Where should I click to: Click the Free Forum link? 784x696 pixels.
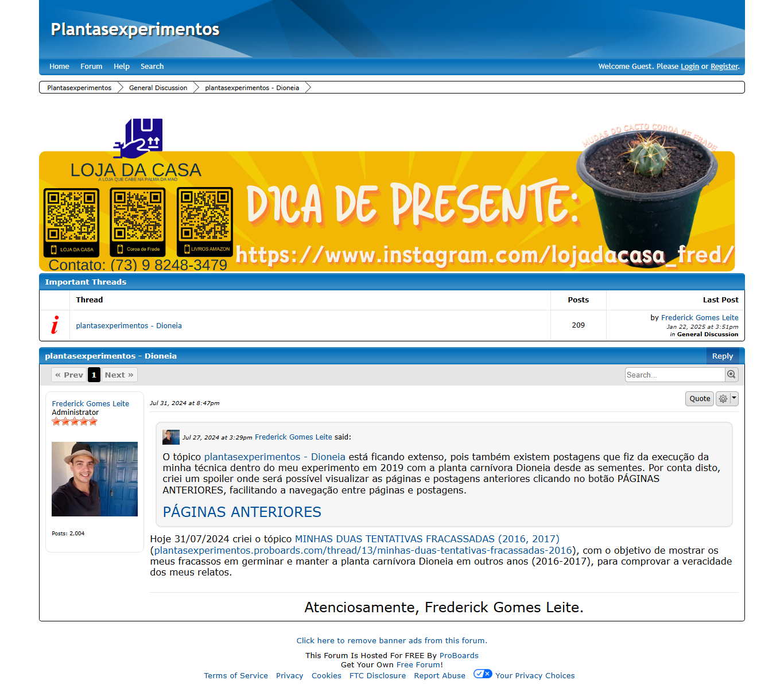418,665
